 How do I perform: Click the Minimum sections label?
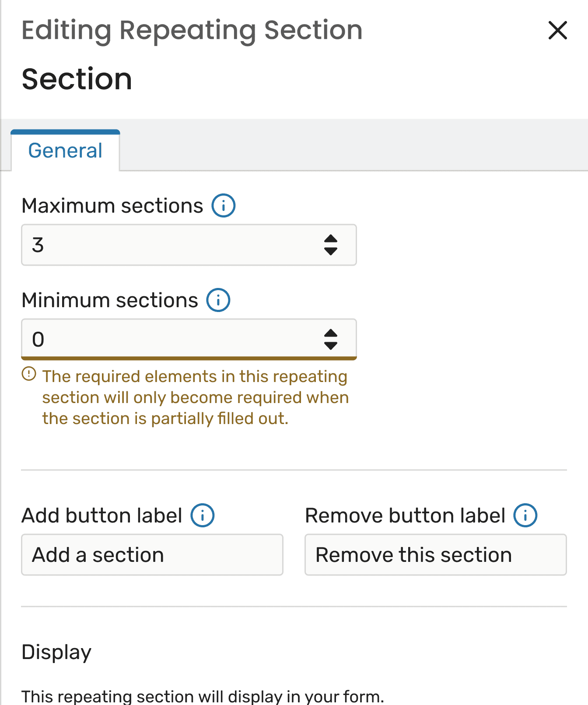tap(110, 301)
